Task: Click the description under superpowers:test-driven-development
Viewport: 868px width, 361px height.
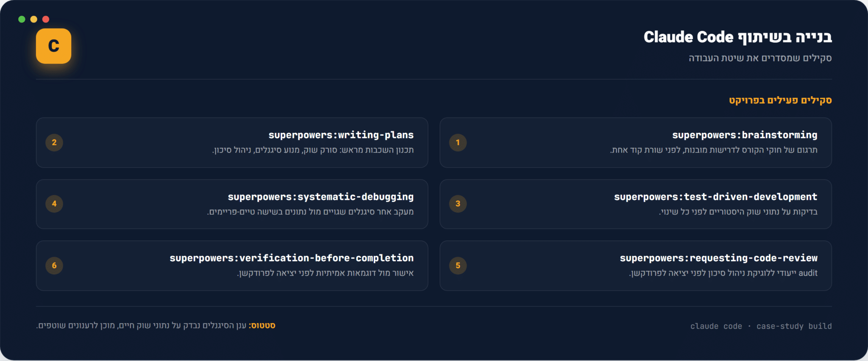Action: [x=738, y=212]
